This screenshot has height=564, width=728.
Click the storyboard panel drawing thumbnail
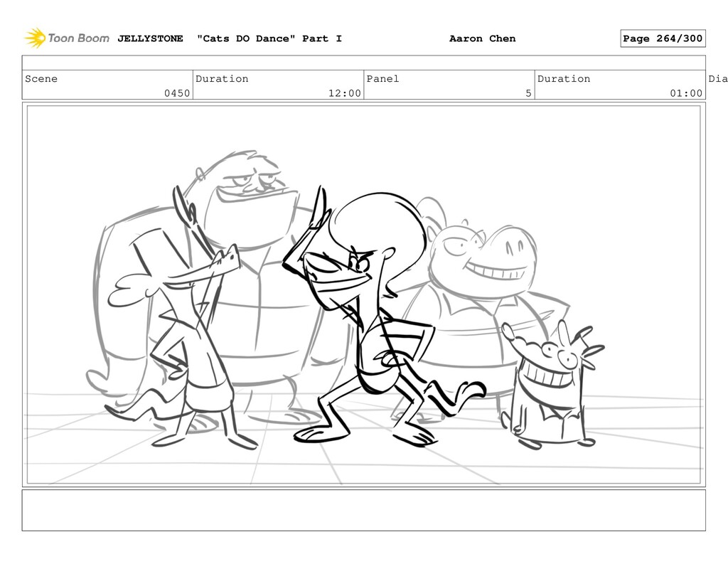363,294
